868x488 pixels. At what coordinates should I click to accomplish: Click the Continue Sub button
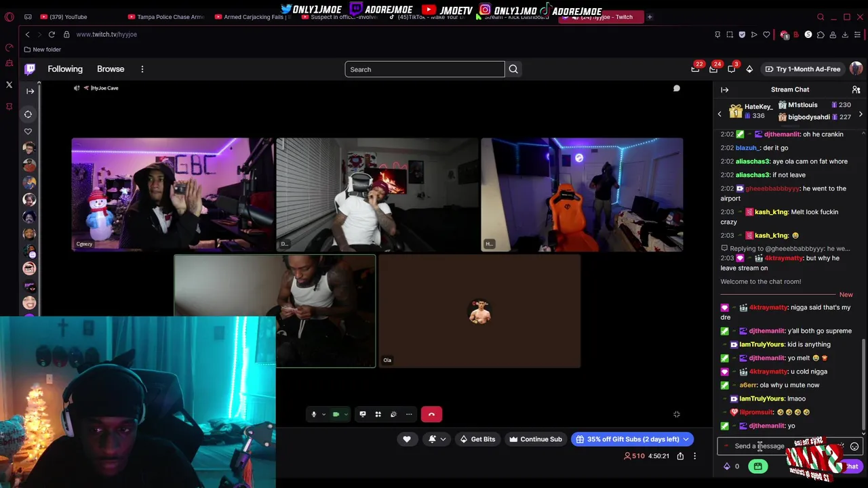[x=535, y=439]
